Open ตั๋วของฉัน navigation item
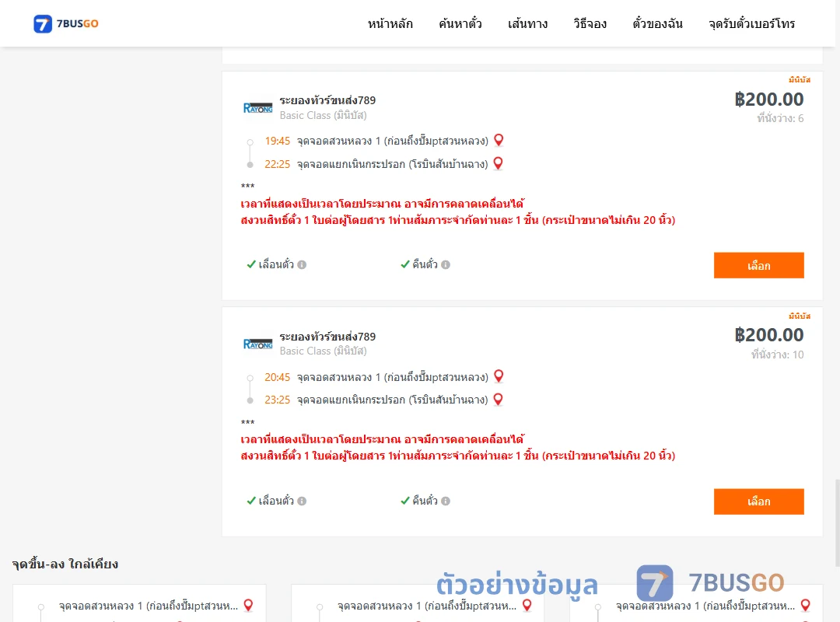Screen dimensions: 840x622 tap(657, 23)
